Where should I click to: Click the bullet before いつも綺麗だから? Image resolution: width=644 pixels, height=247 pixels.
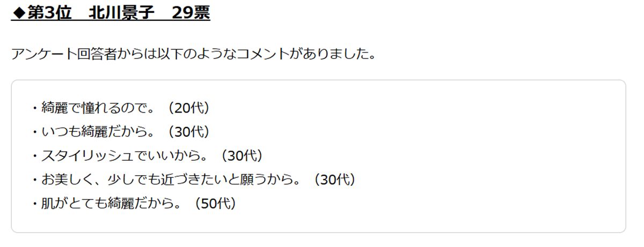35,132
